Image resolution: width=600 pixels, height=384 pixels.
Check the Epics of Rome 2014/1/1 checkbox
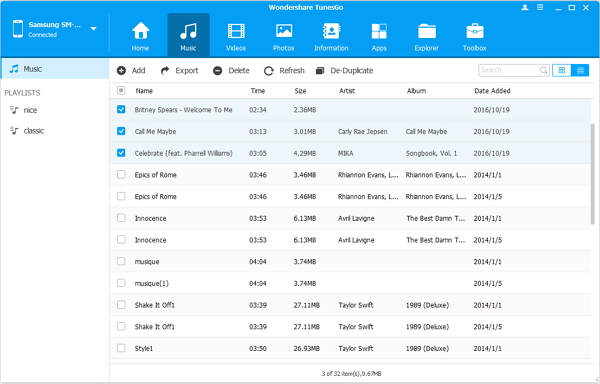tap(121, 174)
